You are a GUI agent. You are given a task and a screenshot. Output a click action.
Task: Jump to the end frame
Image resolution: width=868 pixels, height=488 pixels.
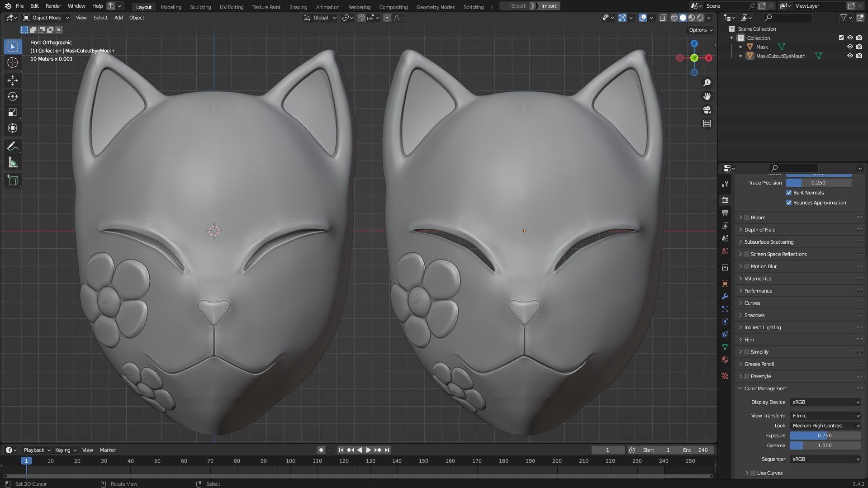[x=387, y=450]
